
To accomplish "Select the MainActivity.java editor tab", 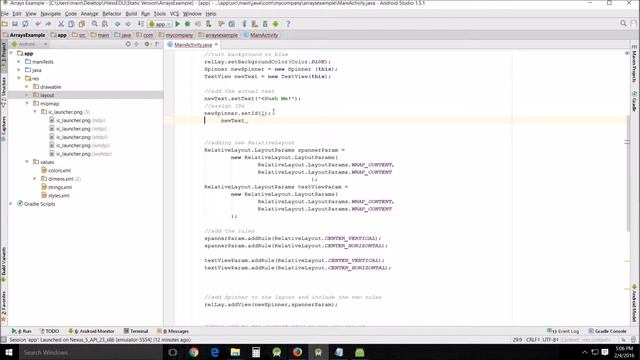I will pyautogui.click(x=193, y=44).
